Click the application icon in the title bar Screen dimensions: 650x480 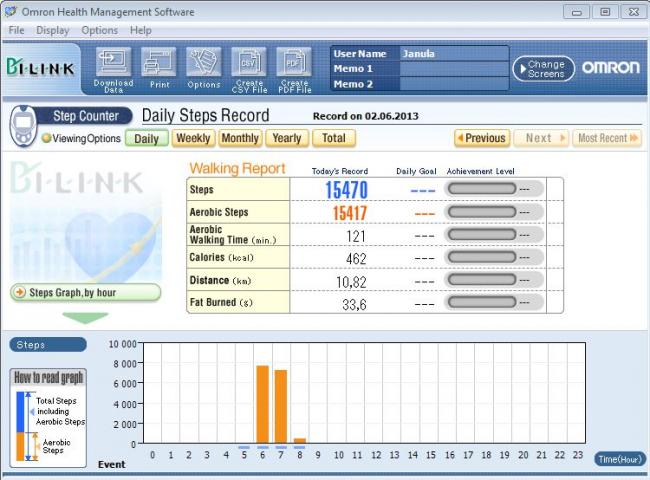tap(11, 11)
